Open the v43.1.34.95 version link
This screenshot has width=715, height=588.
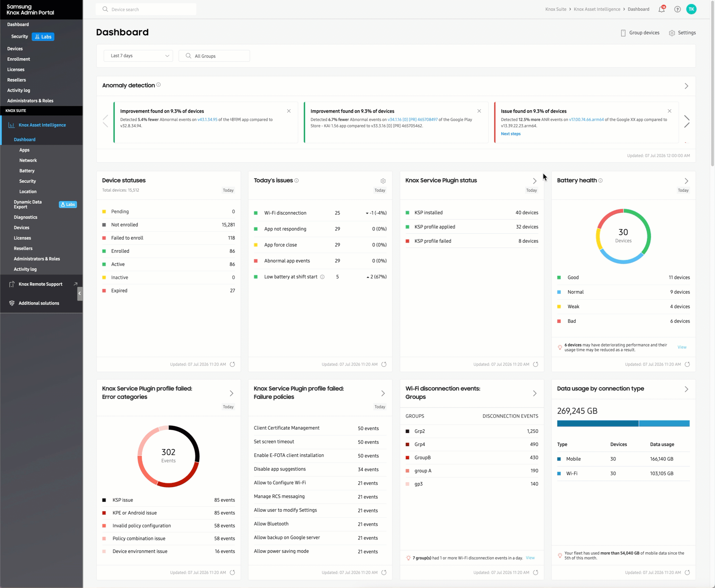pos(207,120)
